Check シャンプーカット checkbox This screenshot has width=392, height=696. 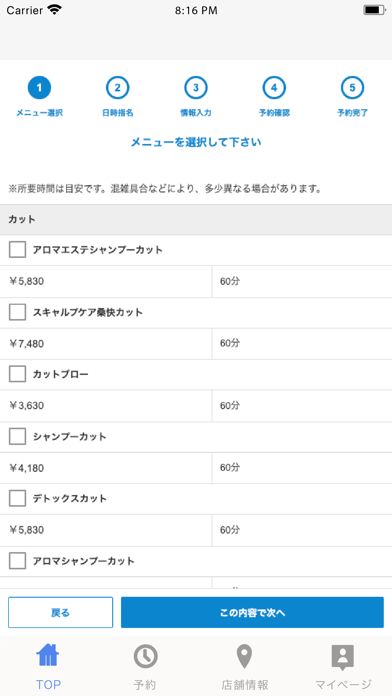pyautogui.click(x=17, y=437)
